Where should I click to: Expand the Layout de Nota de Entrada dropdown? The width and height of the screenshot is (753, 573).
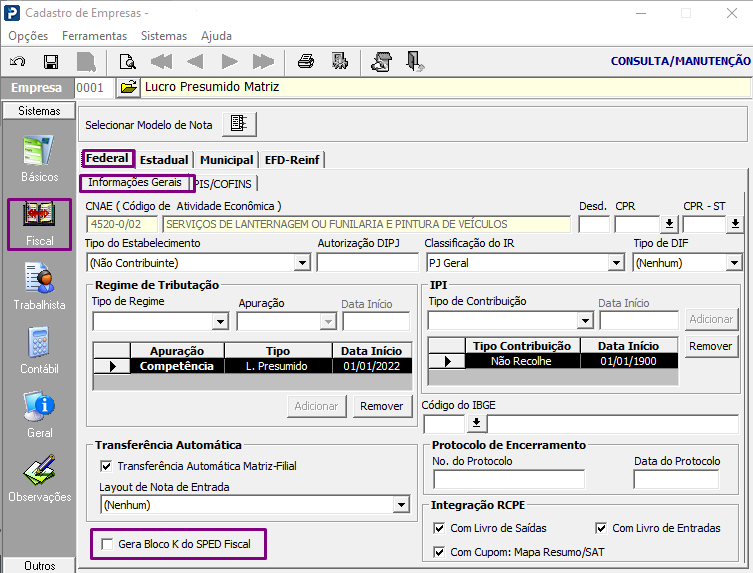click(x=401, y=505)
